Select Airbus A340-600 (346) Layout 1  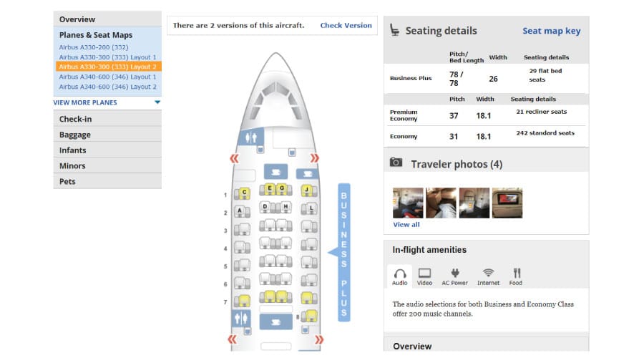[107, 77]
